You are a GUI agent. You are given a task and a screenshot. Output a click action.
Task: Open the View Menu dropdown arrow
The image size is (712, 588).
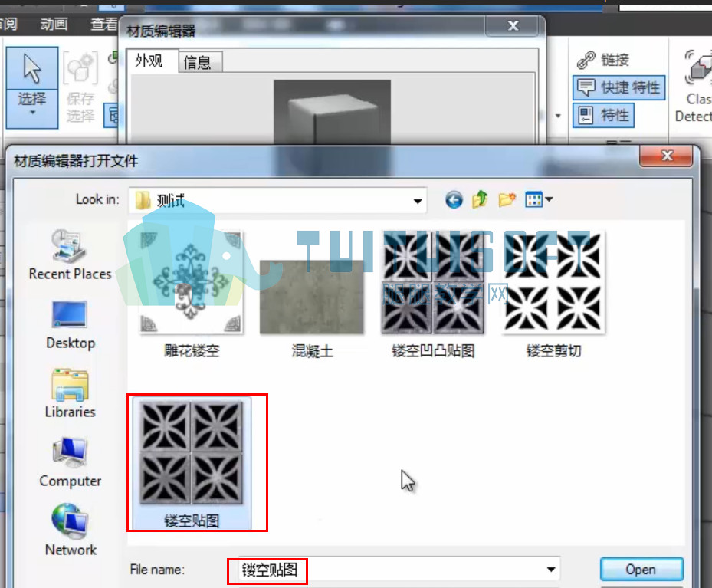pos(550,199)
